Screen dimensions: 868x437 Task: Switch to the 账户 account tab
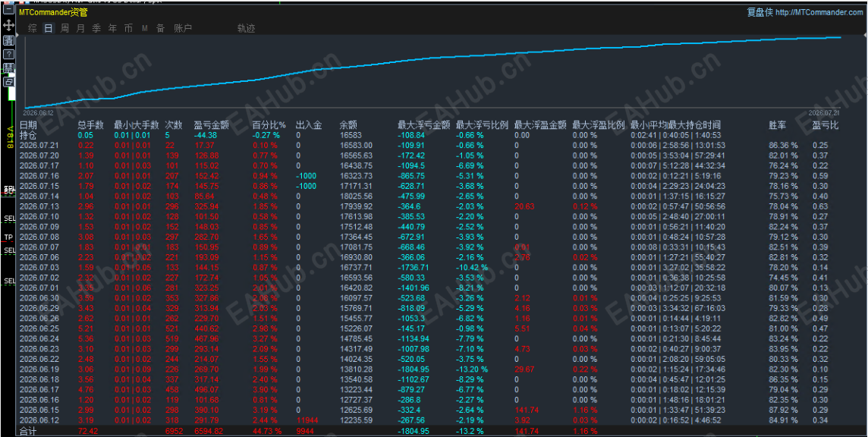(183, 28)
